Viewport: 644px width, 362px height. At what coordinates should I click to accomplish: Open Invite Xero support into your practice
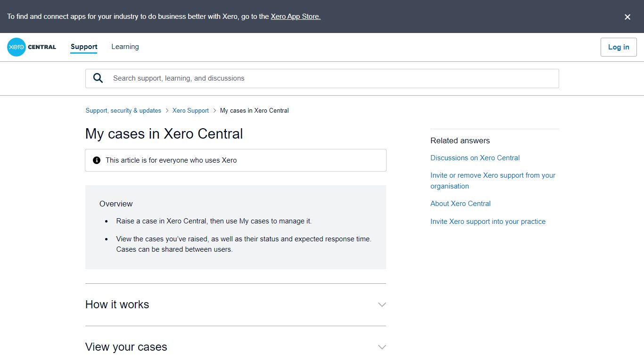(488, 222)
